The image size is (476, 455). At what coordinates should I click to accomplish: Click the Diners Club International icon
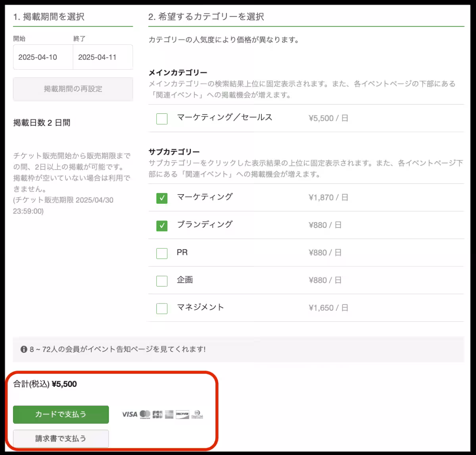197,414
